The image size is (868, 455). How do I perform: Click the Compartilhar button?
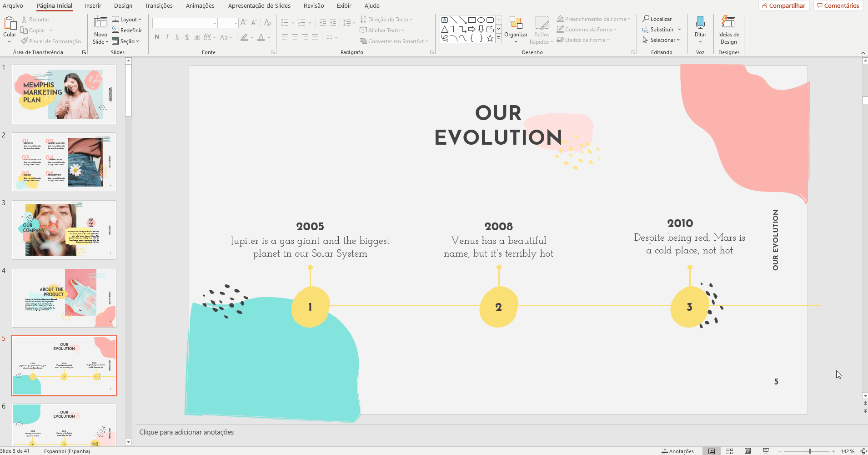[783, 5]
